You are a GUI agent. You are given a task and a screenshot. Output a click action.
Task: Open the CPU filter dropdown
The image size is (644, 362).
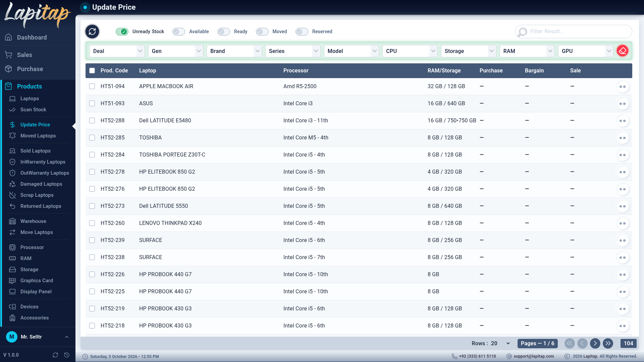coord(410,51)
